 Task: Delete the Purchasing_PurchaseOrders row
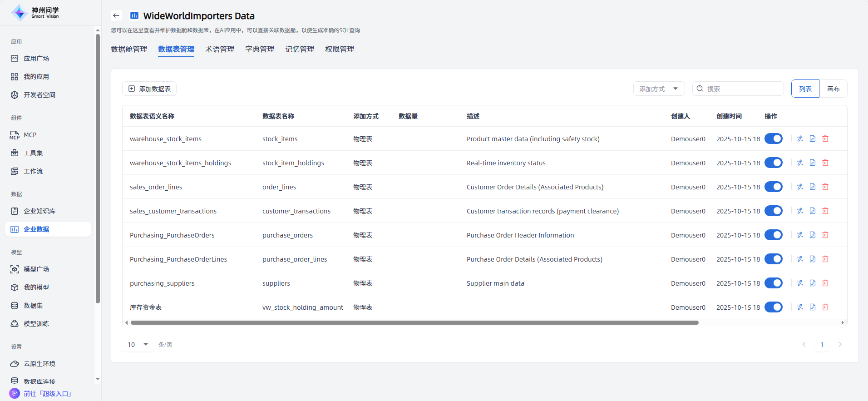point(825,235)
